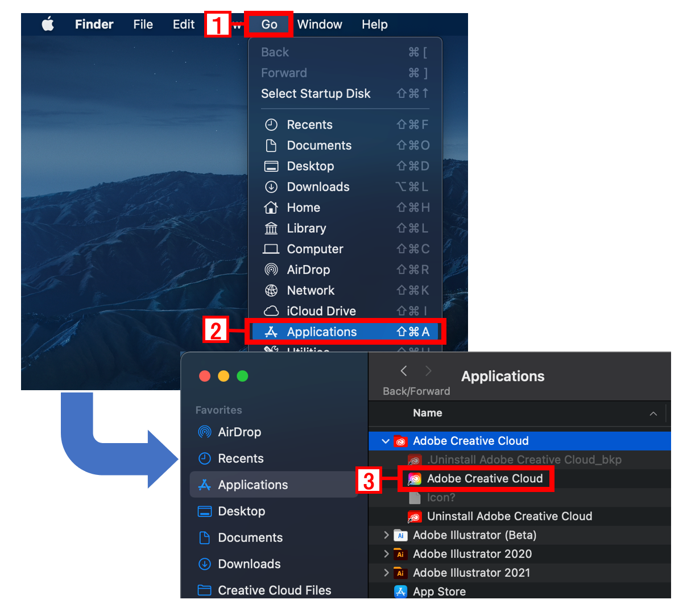Image resolution: width=687 pixels, height=616 pixels.
Task: Select the Adobe Illustrator 2021 row
Action: tap(520, 572)
